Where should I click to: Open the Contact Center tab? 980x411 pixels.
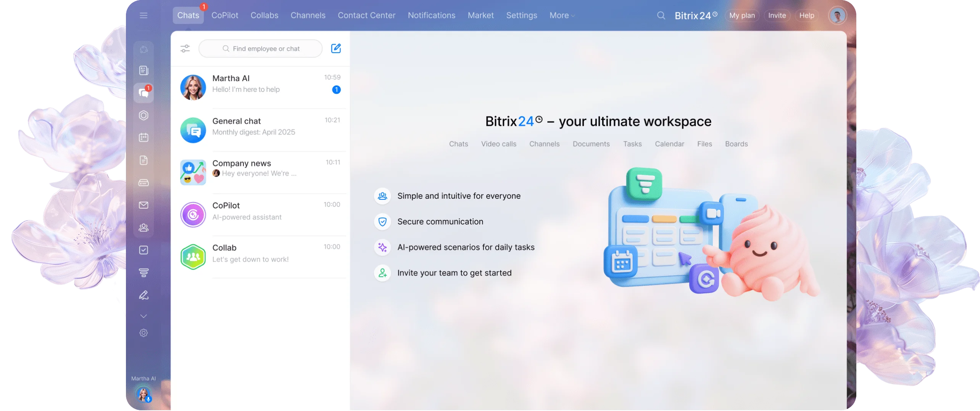[366, 16]
